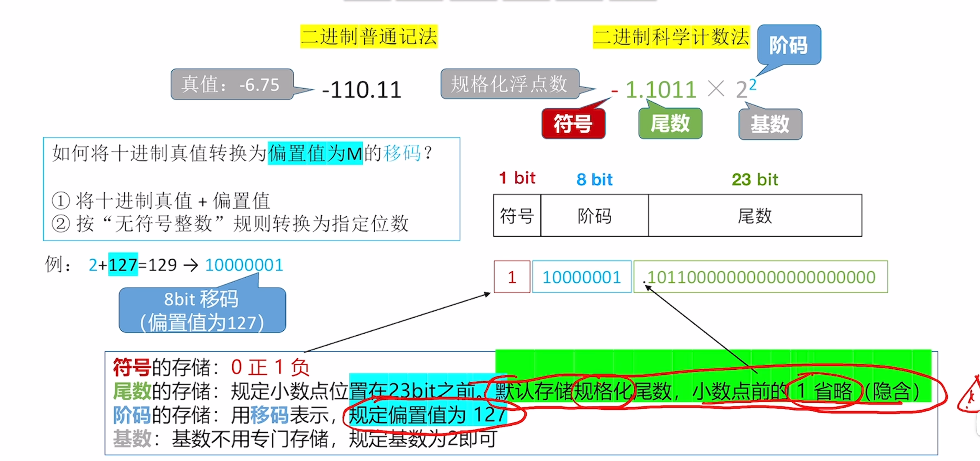Viewport: 980px width, 461px height.
Task: Click the 真值: -6.75 callout
Action: [232, 85]
